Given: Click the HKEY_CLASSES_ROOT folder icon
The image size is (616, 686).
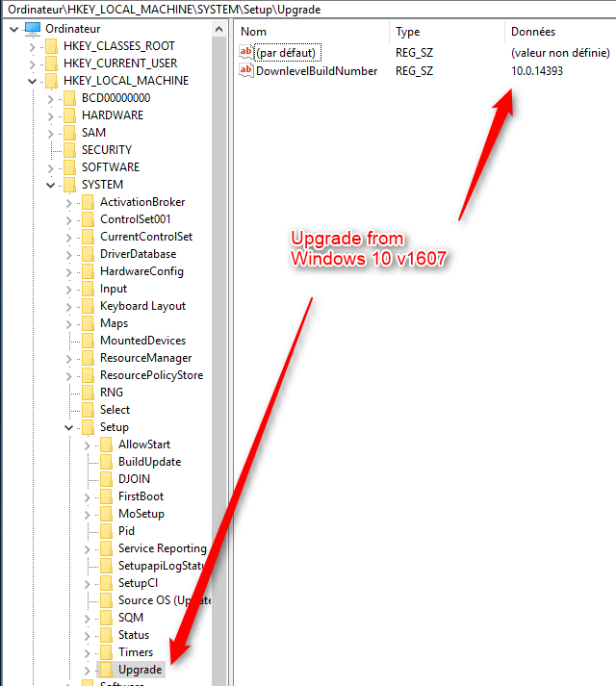Looking at the screenshot, I should click(52, 46).
